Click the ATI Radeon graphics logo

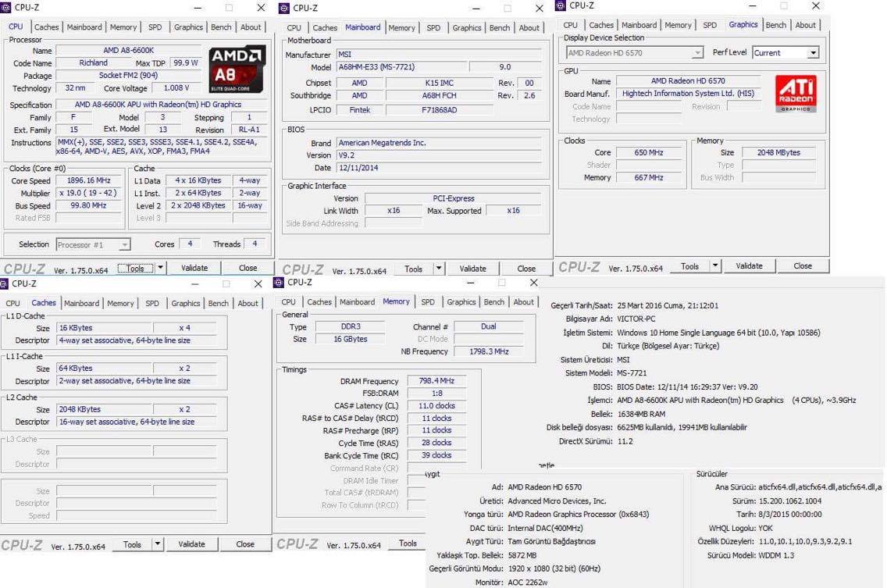point(796,94)
